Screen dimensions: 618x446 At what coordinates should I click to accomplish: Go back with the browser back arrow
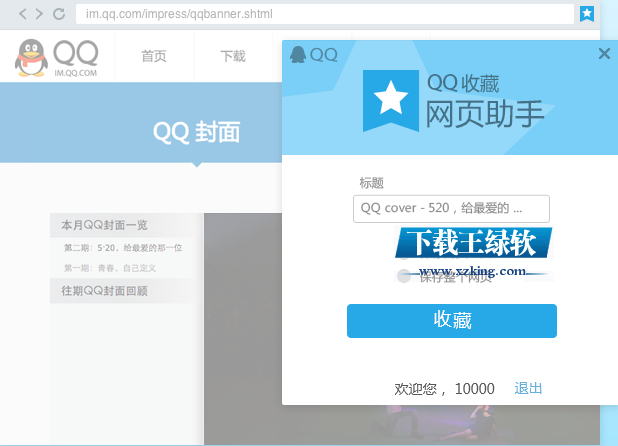point(22,14)
